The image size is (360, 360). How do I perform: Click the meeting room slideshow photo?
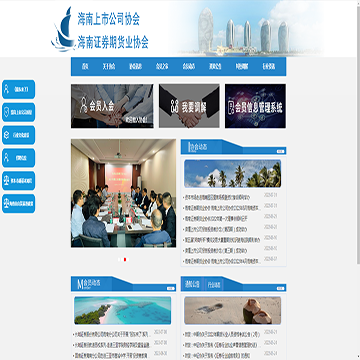click(123, 193)
